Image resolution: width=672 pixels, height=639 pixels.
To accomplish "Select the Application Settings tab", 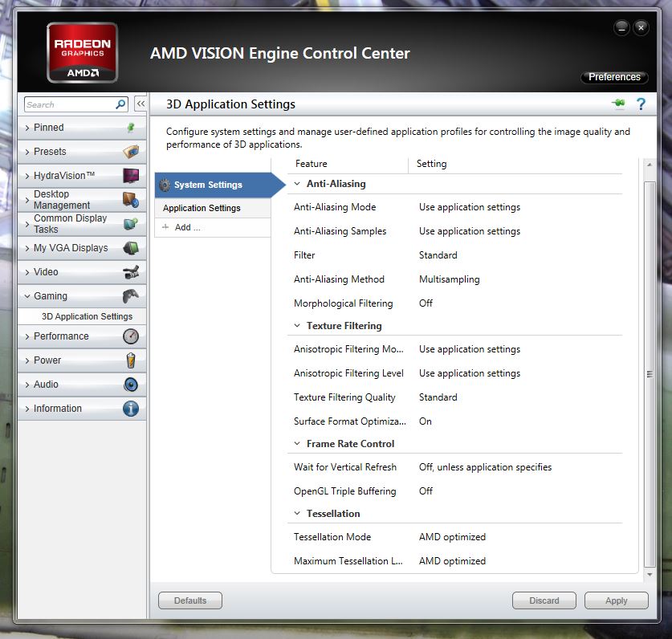I will (x=213, y=208).
